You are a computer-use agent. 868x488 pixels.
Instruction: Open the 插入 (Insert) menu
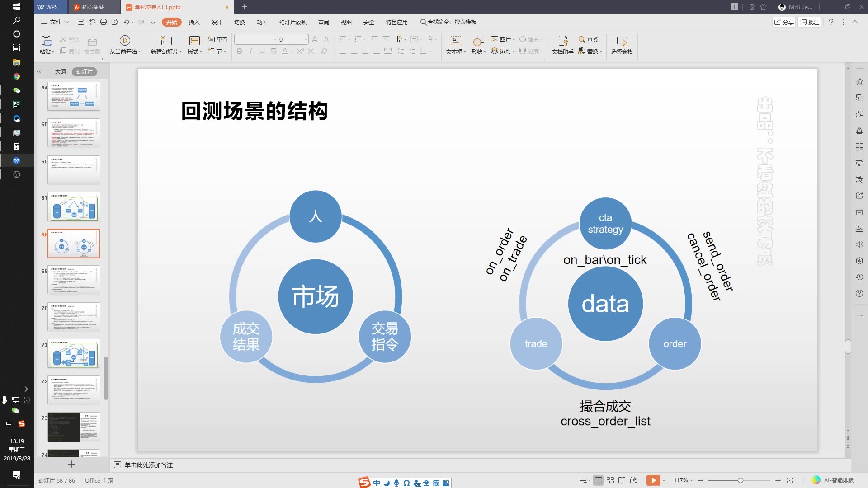(194, 22)
